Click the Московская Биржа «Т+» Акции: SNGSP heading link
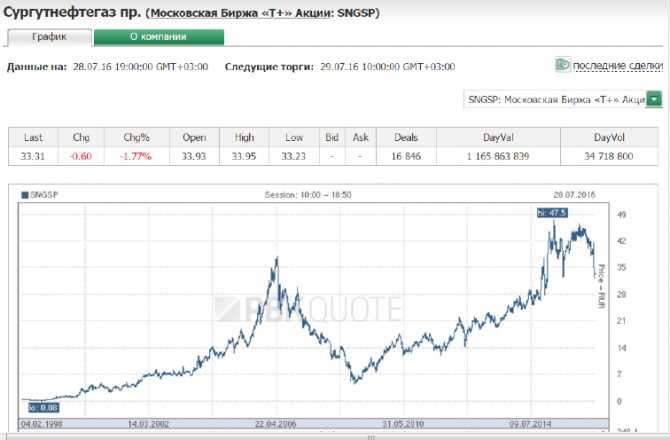670x440 pixels. [x=262, y=13]
